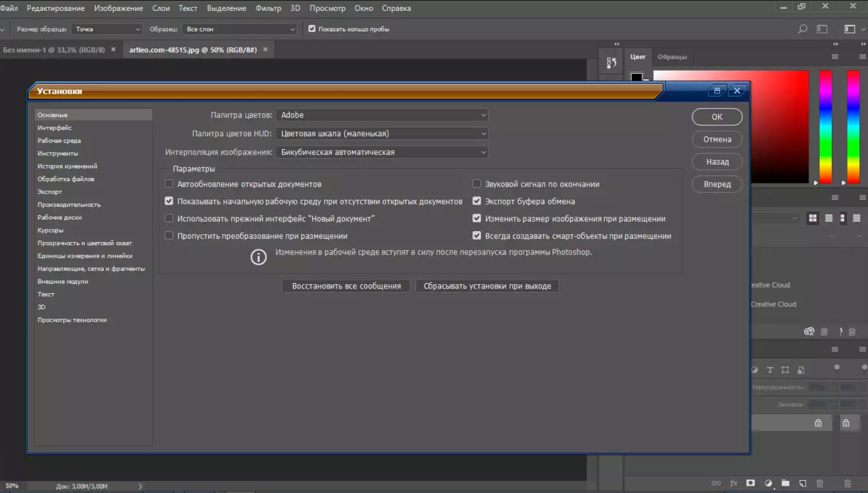Select Единицы измерения и линейки category
Image resolution: width=868 pixels, height=493 pixels.
coord(93,256)
